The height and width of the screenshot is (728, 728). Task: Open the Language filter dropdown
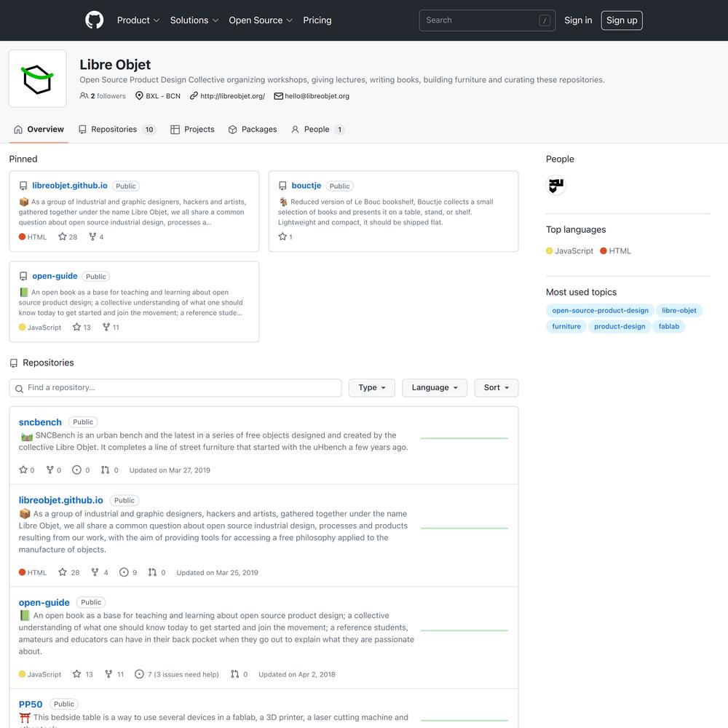pyautogui.click(x=435, y=388)
